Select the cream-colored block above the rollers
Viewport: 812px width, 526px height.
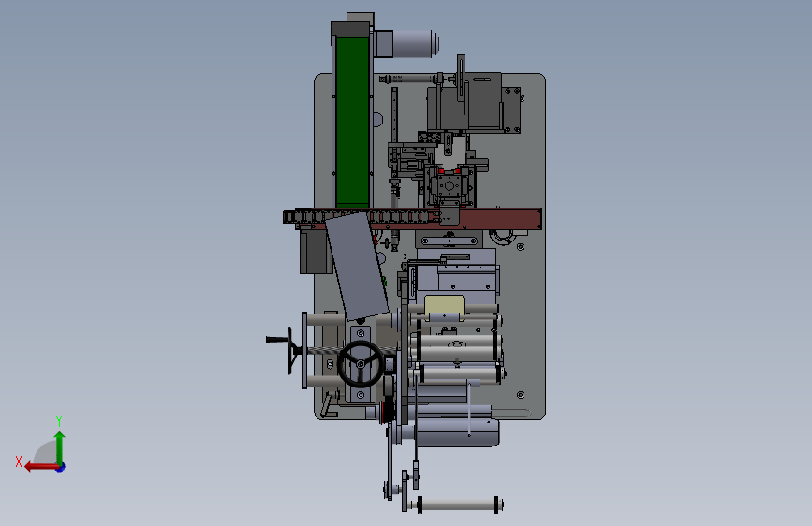point(444,306)
